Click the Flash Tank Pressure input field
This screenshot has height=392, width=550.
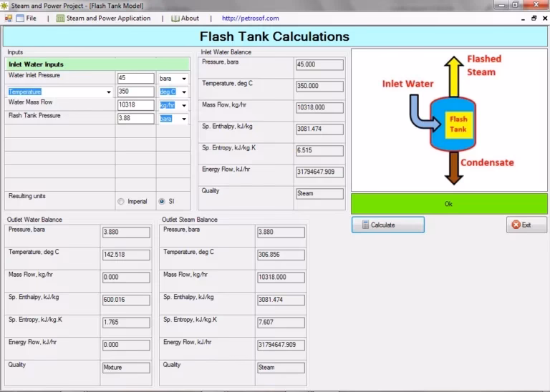pyautogui.click(x=135, y=119)
